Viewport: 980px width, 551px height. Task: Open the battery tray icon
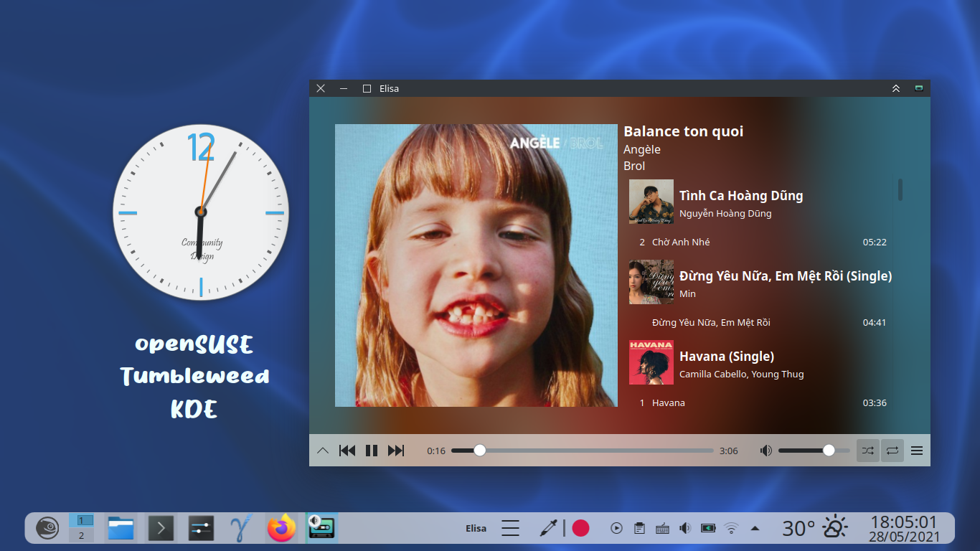point(708,529)
